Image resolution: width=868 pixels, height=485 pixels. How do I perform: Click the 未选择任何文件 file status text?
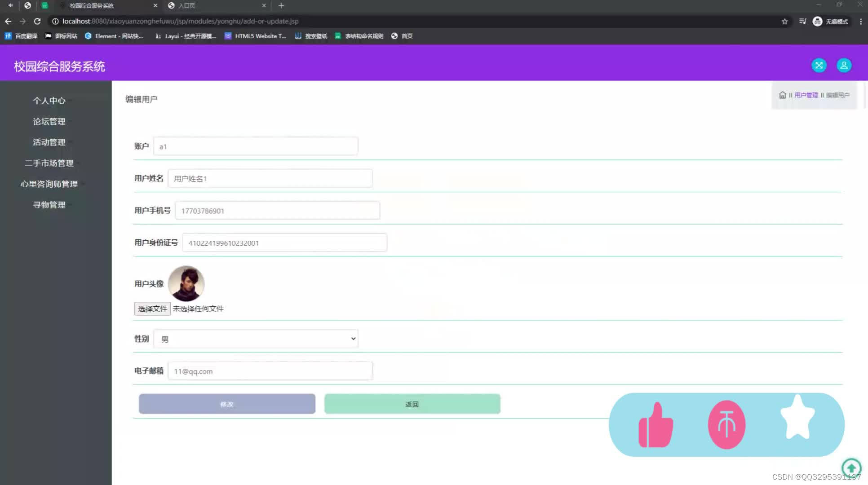click(x=198, y=309)
